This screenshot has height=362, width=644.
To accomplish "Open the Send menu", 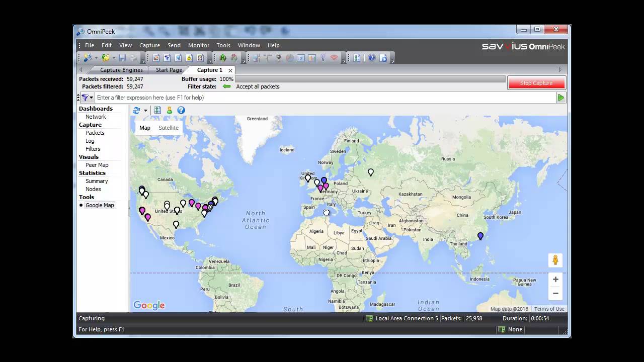I will click(x=174, y=45).
